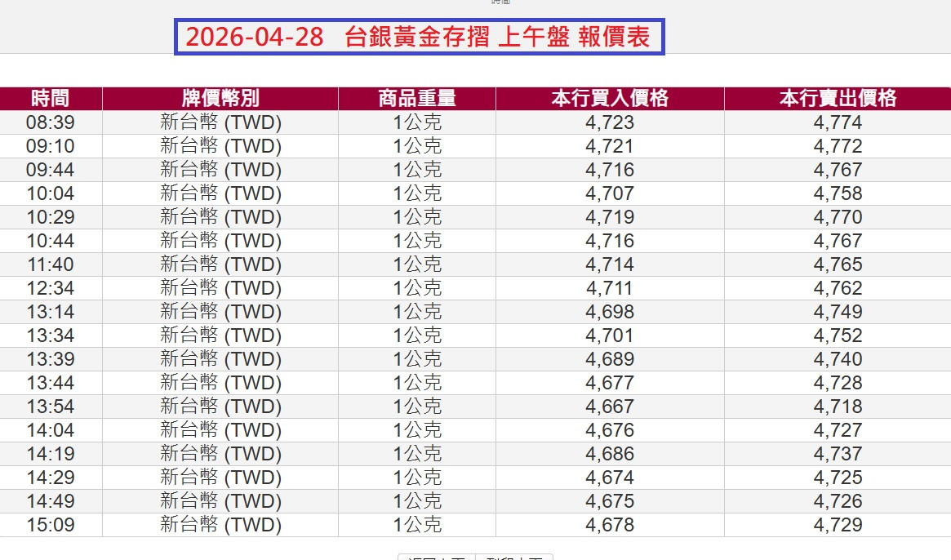Select the 09:10 time cell
The image size is (951, 560).
[x=51, y=146]
